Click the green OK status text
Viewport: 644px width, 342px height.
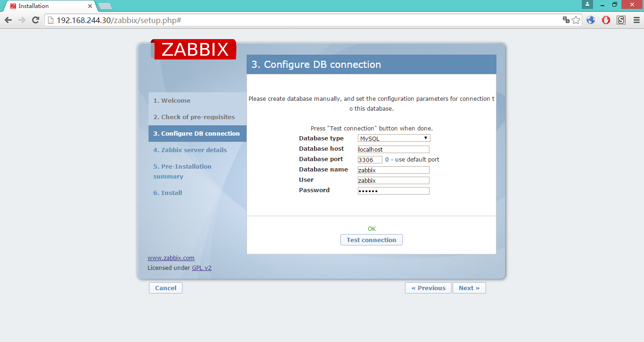click(x=372, y=229)
